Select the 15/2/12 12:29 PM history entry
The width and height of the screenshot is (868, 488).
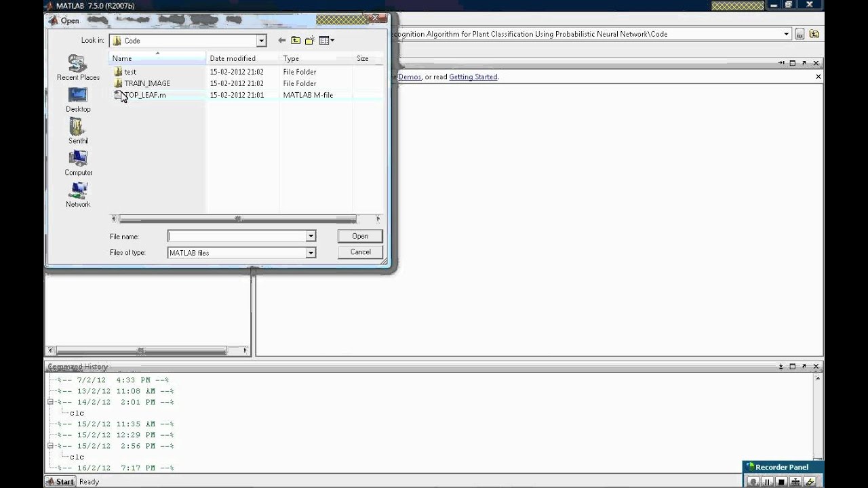click(x=115, y=435)
